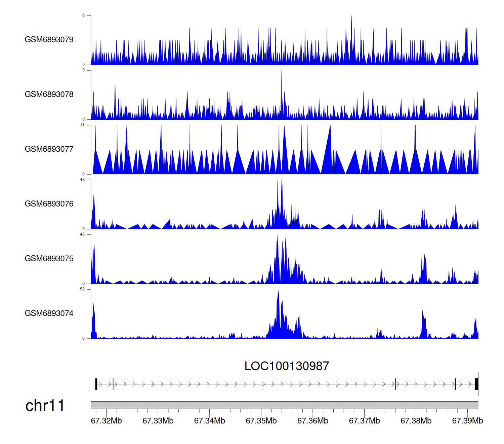Click the GSM6893079 track label
The width and height of the screenshot is (504, 444).
49,40
